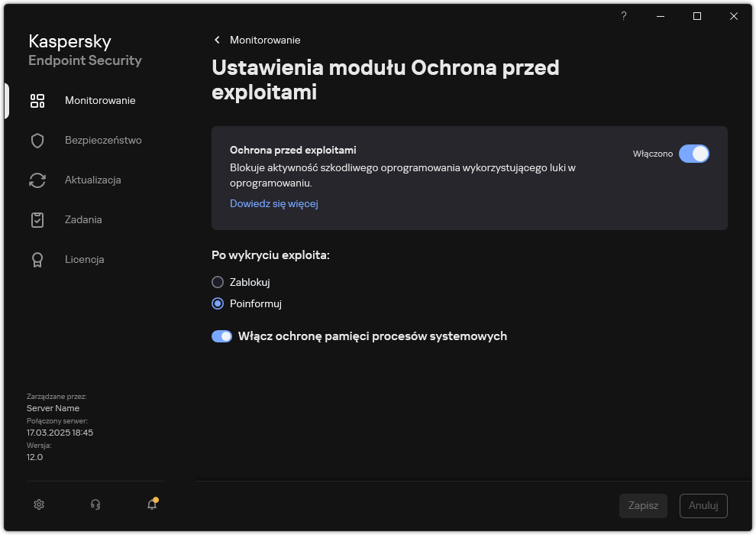The image size is (756, 535).
Task: Open notifications via the bell icon
Action: 151,504
